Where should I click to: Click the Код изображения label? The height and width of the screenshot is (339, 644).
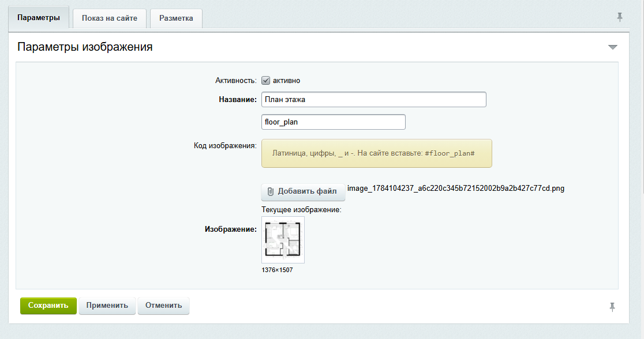225,146
